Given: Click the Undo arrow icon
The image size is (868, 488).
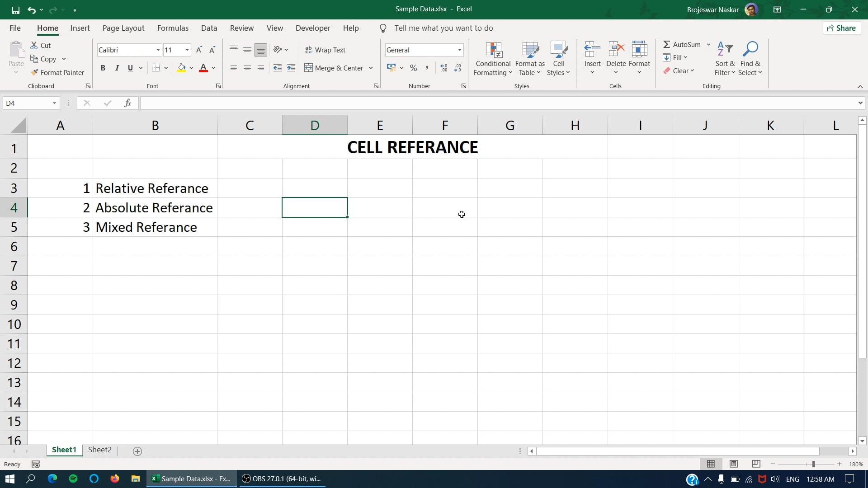Looking at the screenshot, I should [x=31, y=9].
